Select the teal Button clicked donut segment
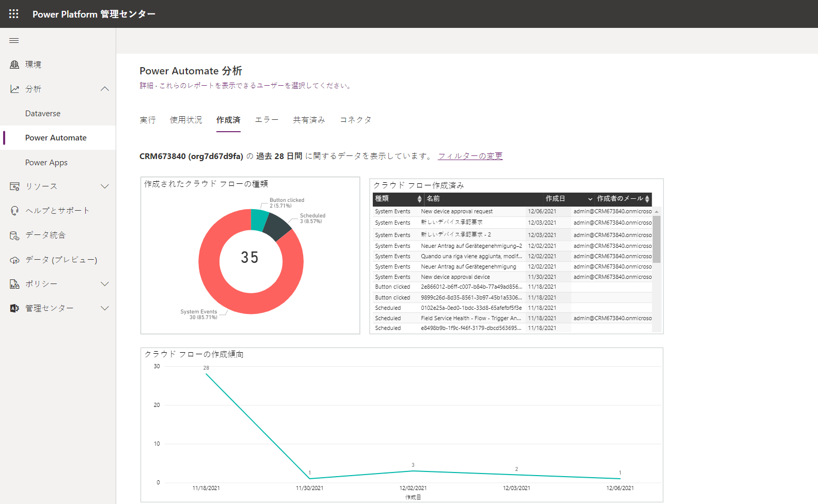Viewport: 818px width, 504px height. (x=259, y=219)
